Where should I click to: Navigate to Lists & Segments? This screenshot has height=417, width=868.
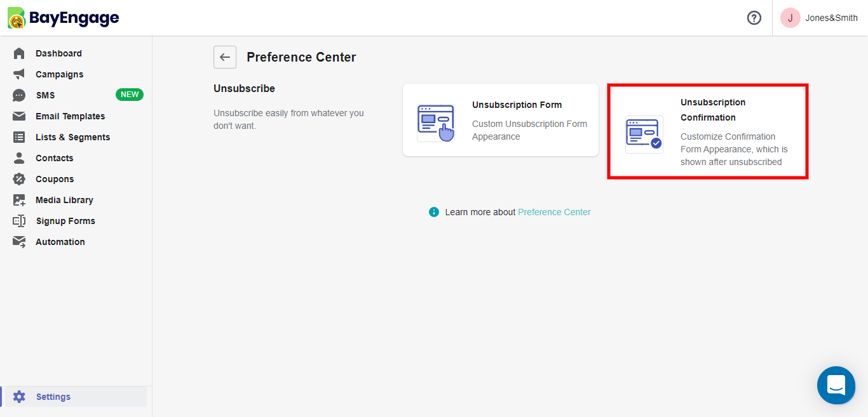pyautogui.click(x=72, y=137)
